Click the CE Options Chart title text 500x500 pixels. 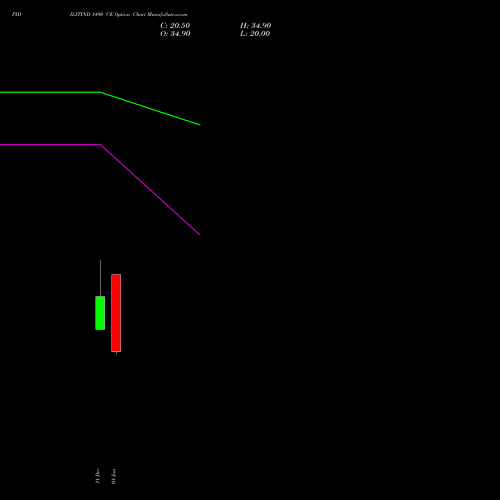pyautogui.click(x=128, y=14)
